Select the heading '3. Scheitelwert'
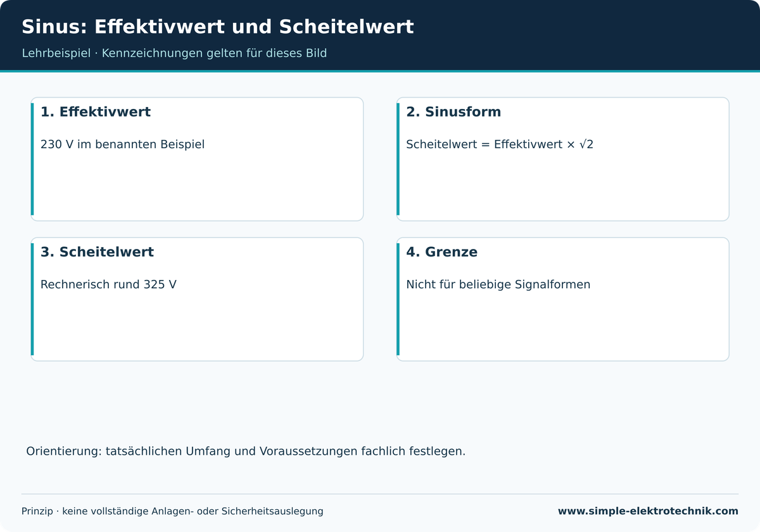Image resolution: width=760 pixels, height=532 pixels. [97, 252]
